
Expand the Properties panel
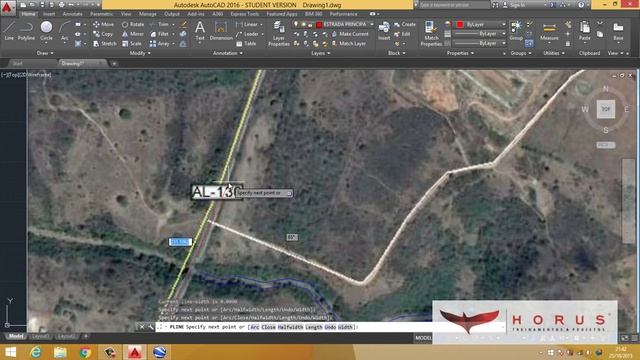click(x=460, y=53)
